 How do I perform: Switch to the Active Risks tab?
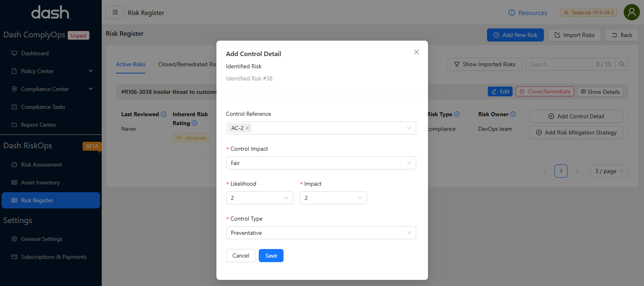131,64
